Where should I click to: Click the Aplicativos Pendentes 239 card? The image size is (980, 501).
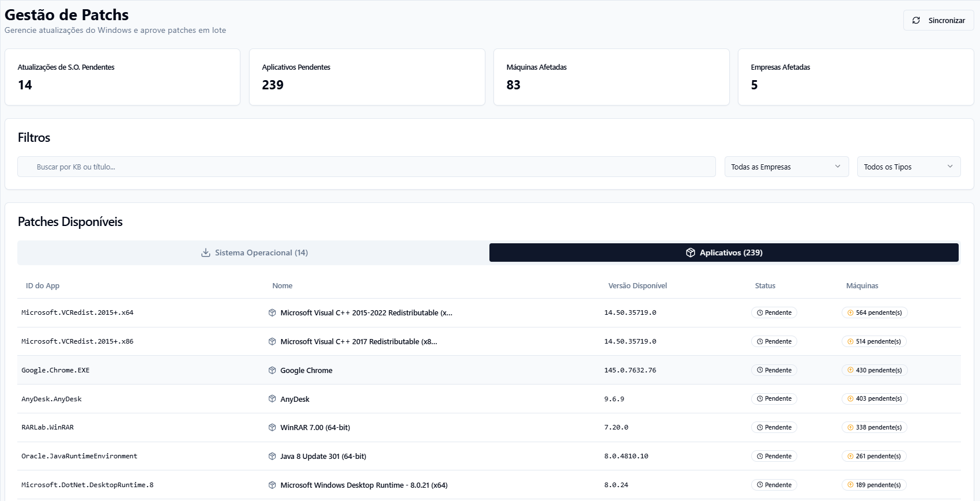click(367, 77)
